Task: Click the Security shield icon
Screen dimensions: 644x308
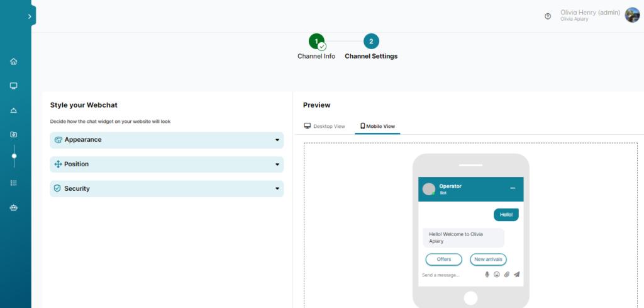Action: coord(57,188)
